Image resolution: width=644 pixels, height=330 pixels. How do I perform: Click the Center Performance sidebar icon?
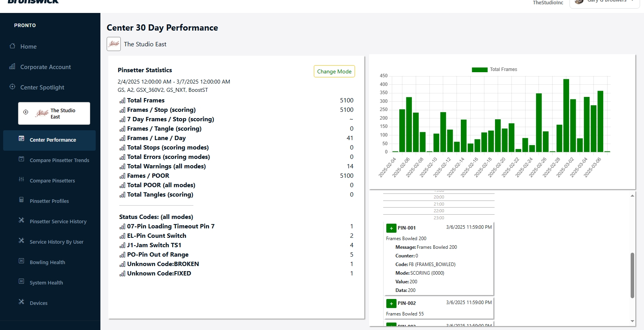(22, 139)
